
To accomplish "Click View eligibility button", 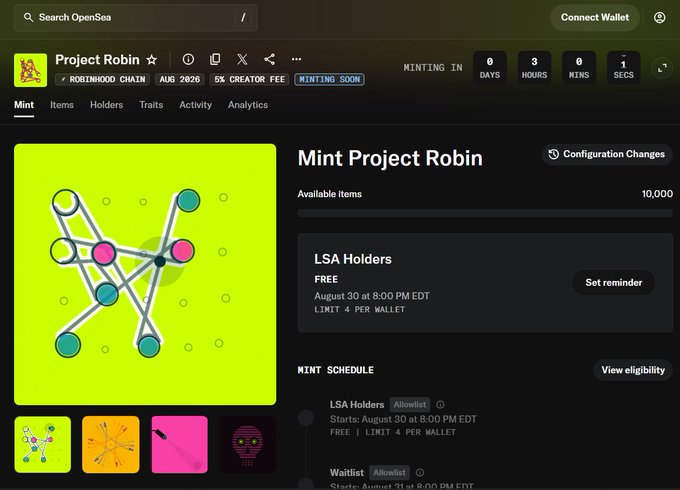I will [x=633, y=370].
